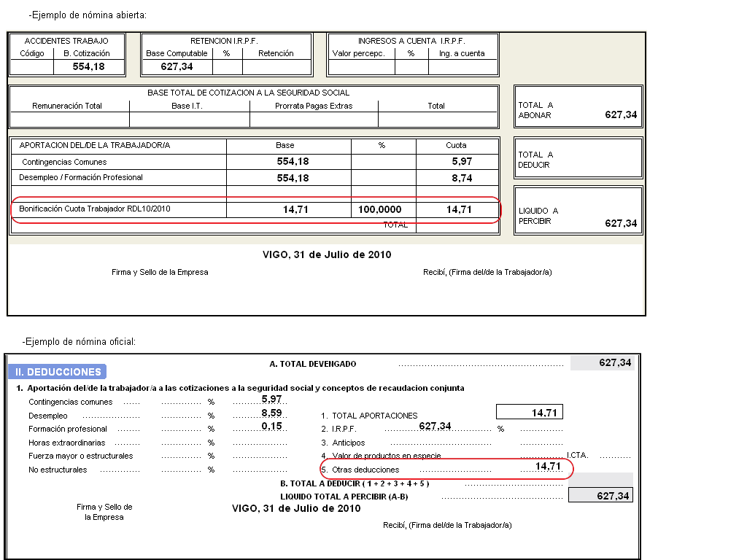747x560 pixels.
Task: Click 'Bonificación Cuota Trabajador RDL10/2010' label
Action: tap(95, 209)
